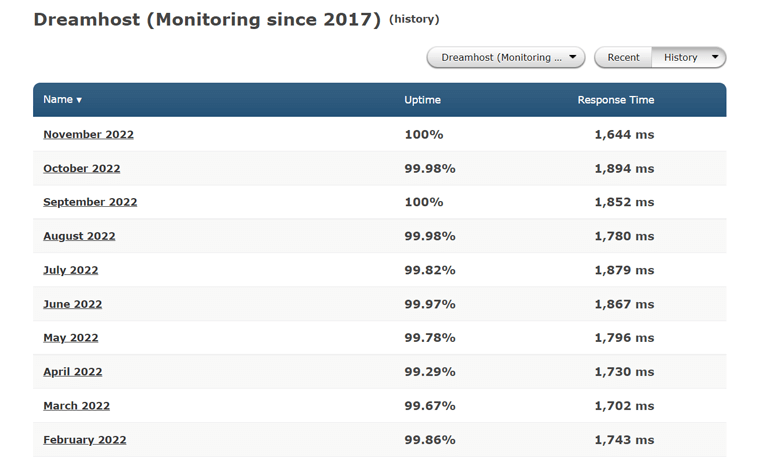Open the April 2022 report link
760x459 pixels.
72,372
